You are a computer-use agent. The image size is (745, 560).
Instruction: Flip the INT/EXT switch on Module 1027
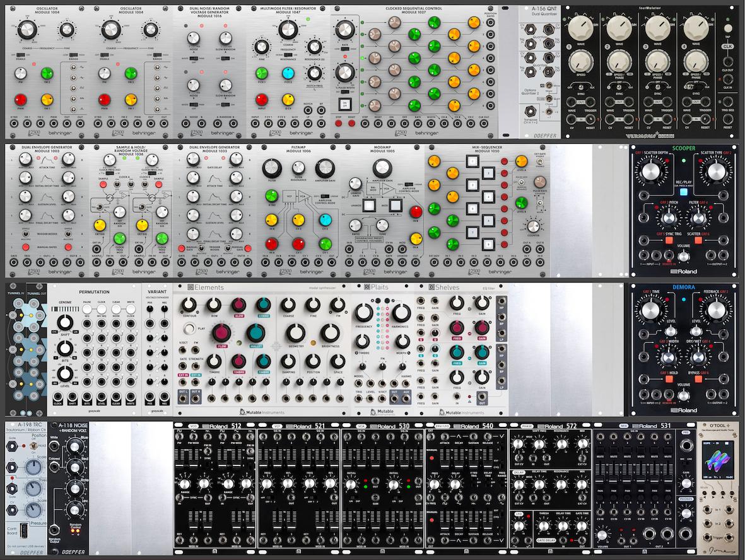pyautogui.click(x=344, y=91)
